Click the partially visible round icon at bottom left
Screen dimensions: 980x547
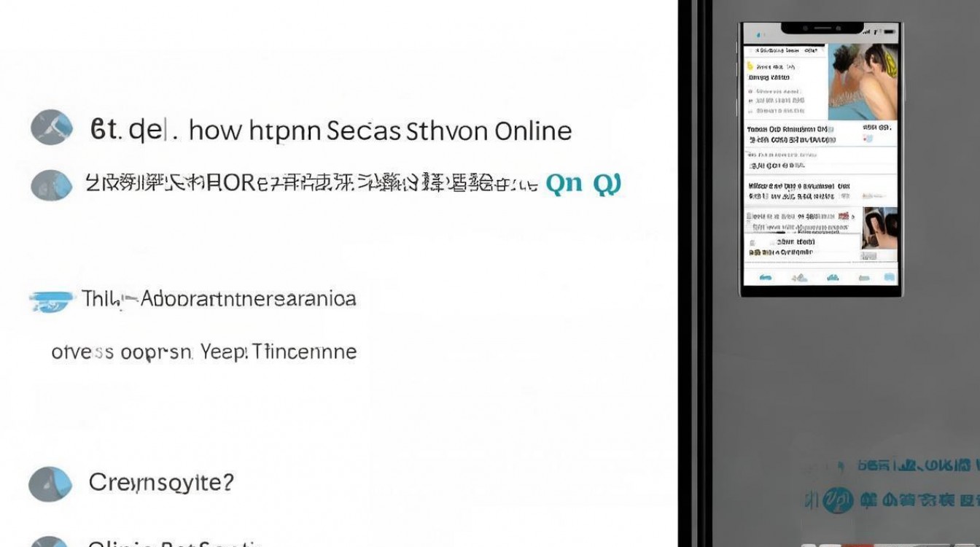coord(51,542)
